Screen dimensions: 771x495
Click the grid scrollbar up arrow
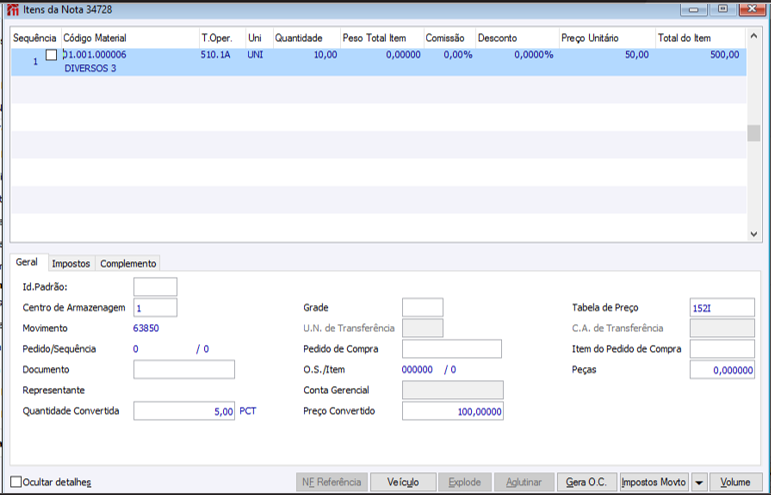tap(753, 36)
